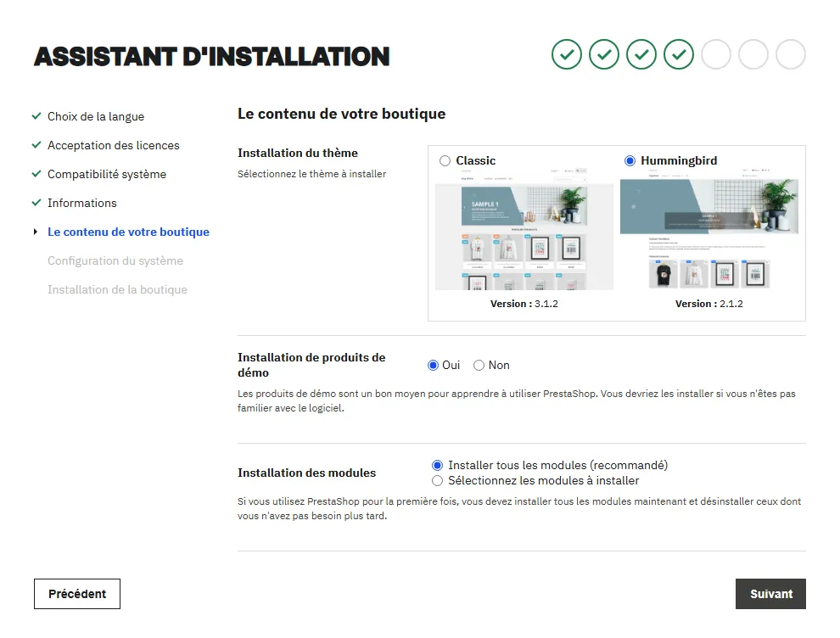This screenshot has width=840, height=638.
Task: Click the Non label text
Action: [499, 366]
